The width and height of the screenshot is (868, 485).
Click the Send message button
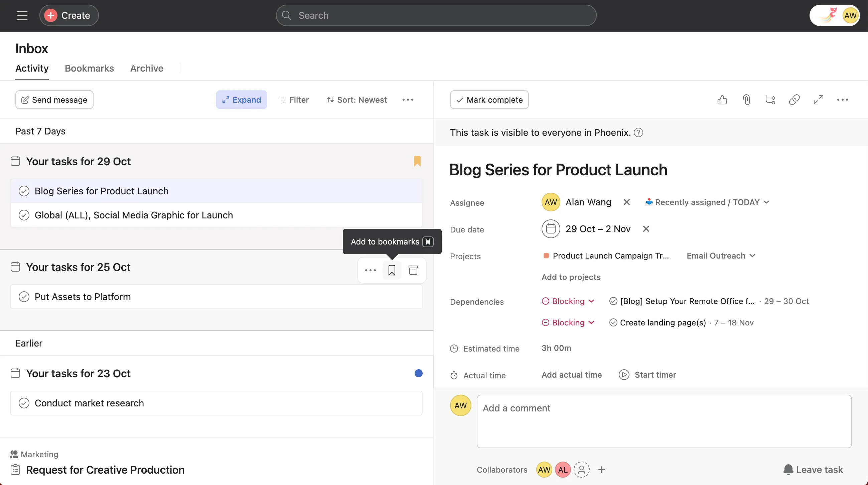[x=54, y=100]
